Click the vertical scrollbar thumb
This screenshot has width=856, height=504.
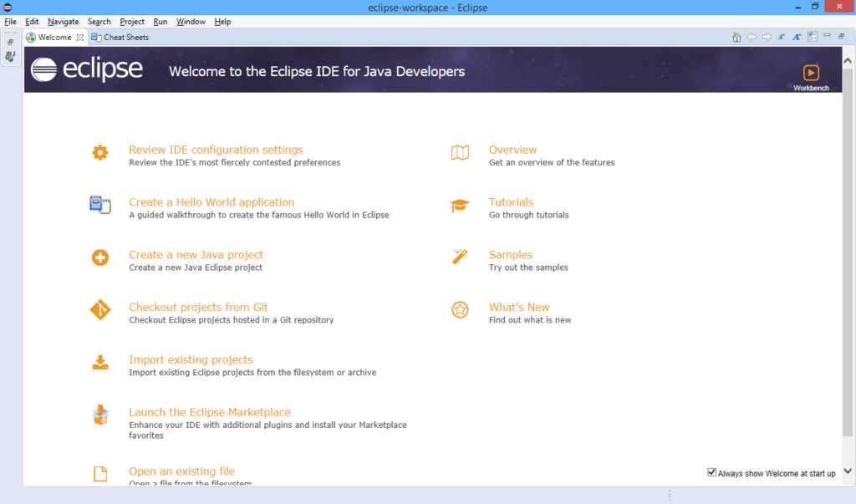(848, 252)
